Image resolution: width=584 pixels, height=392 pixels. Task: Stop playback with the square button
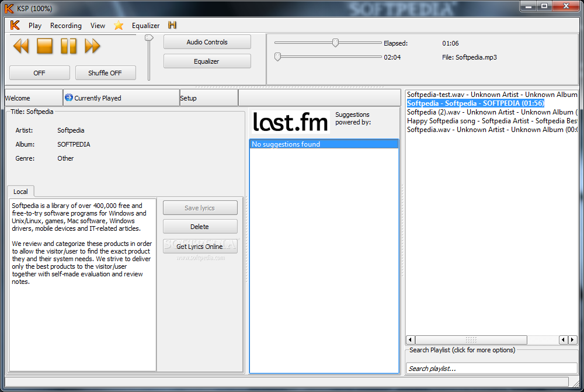coord(45,46)
